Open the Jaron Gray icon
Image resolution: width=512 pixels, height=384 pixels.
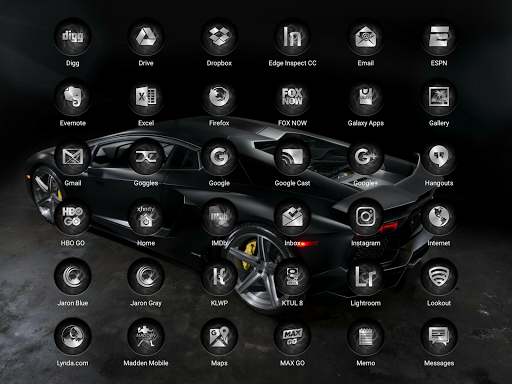146,277
